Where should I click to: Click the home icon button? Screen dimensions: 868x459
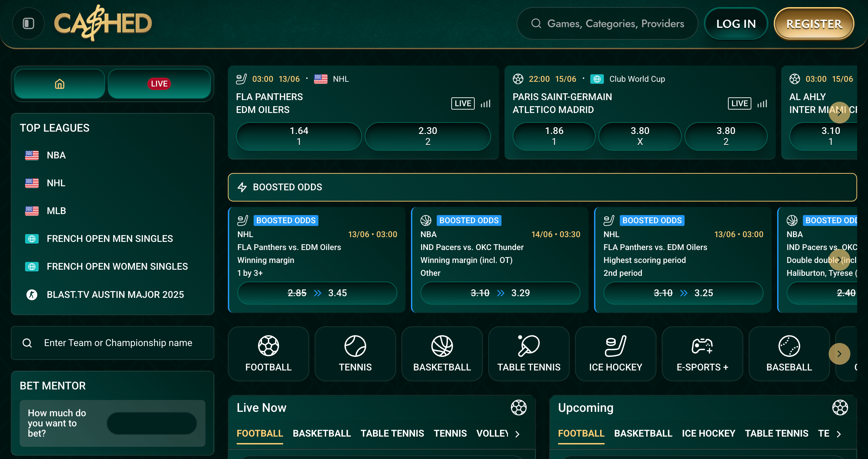(60, 84)
